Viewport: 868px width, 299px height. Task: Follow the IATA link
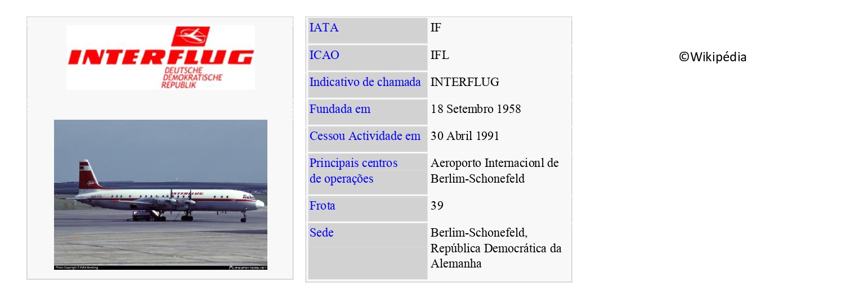click(x=324, y=28)
